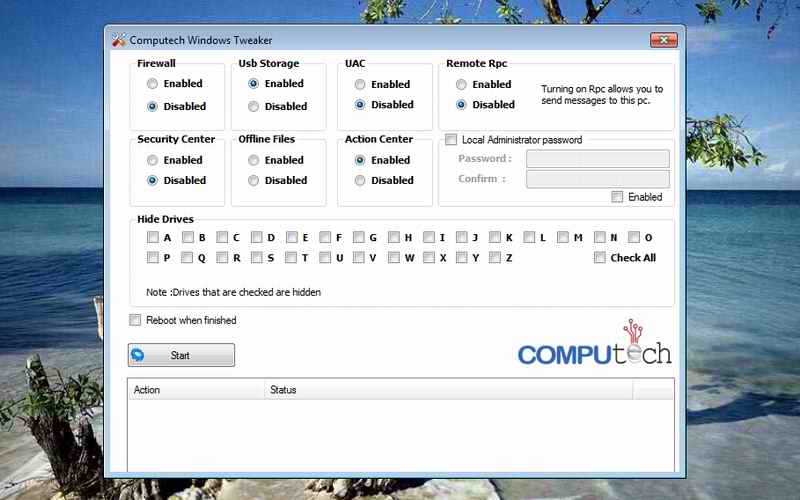Image resolution: width=800 pixels, height=500 pixels.
Task: Select Offline Files Enabled
Action: [253, 160]
